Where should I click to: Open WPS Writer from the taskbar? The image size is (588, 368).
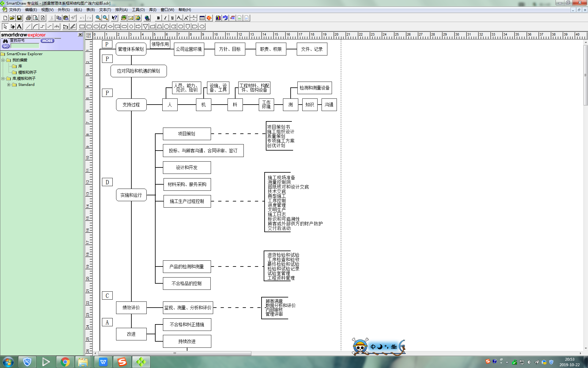(103, 362)
